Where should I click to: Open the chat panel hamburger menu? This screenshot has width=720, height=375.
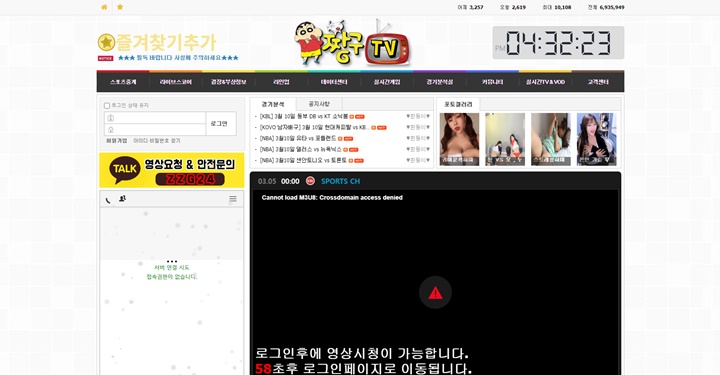233,199
